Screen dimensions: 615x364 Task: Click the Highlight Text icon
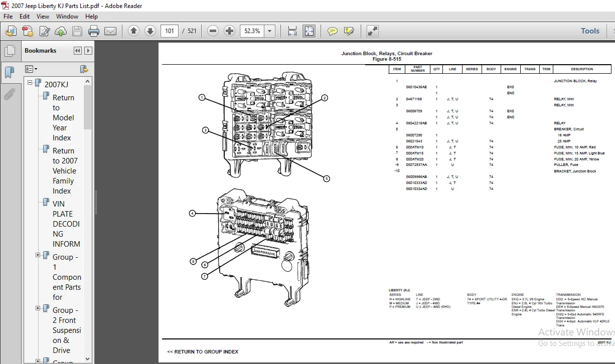tap(349, 31)
